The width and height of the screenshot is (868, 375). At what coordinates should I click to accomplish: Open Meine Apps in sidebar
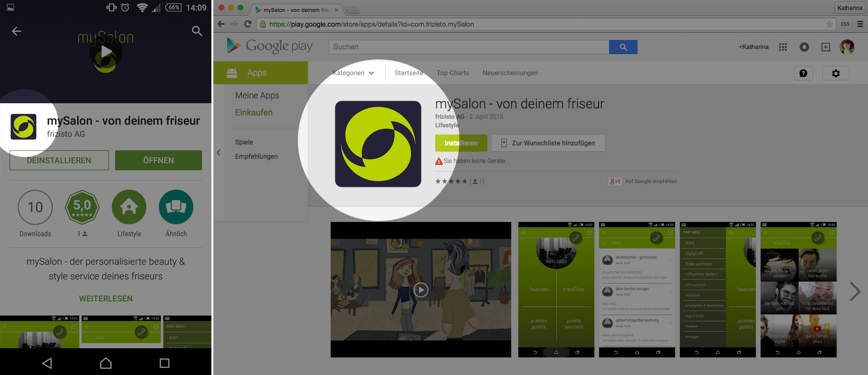[257, 96]
